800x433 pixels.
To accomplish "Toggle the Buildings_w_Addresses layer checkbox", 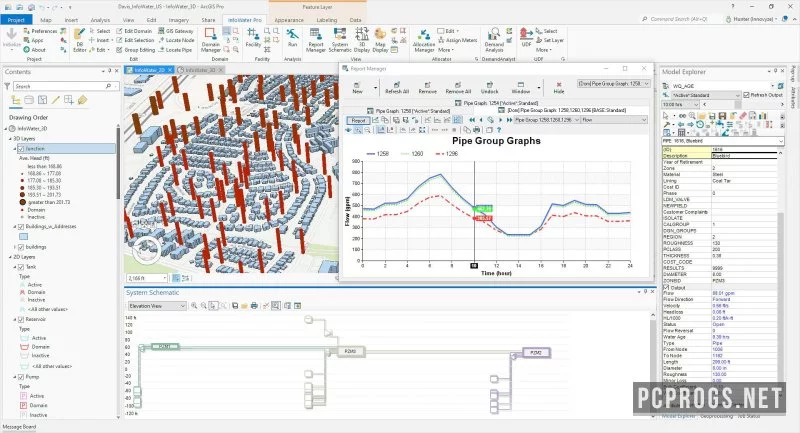I will pos(21,226).
